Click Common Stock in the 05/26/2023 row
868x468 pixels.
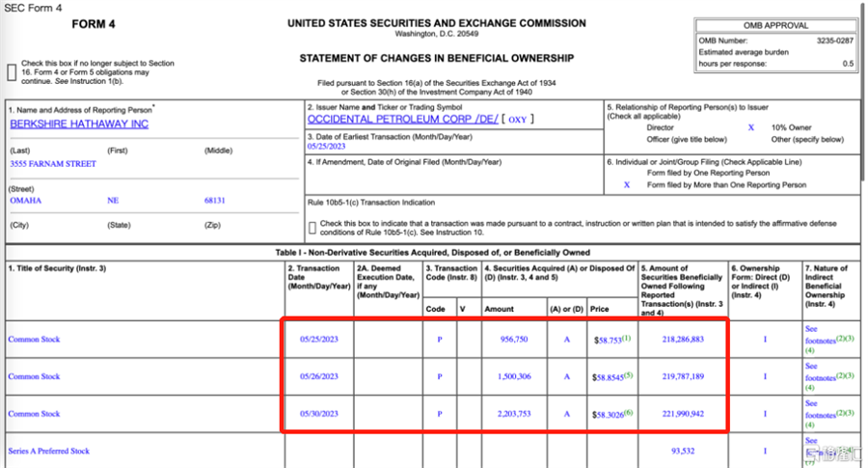coord(34,376)
